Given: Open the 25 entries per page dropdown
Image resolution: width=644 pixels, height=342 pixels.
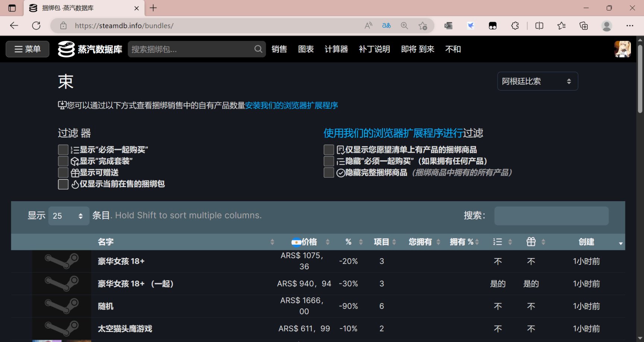Looking at the screenshot, I should (69, 216).
